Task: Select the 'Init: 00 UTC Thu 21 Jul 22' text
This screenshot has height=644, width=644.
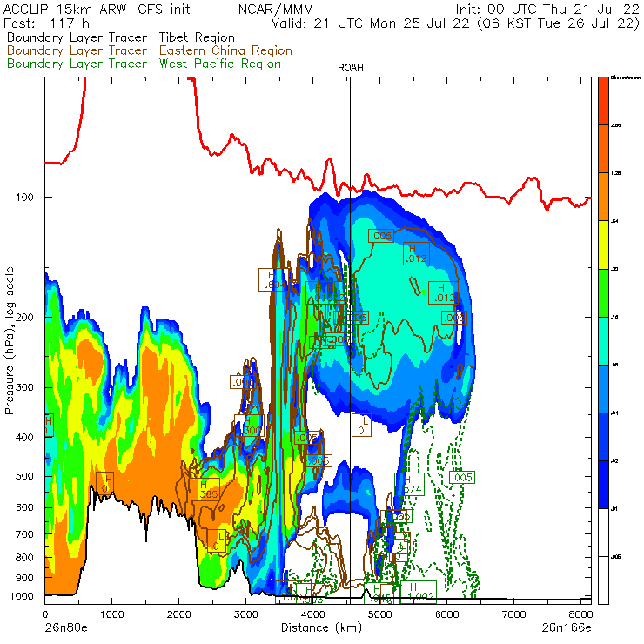Action: 547,9
